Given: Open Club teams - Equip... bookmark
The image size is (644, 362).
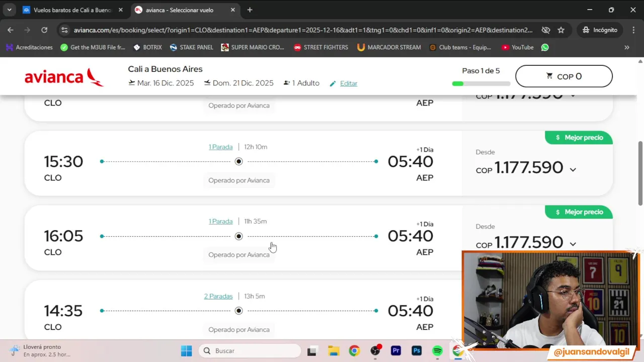Looking at the screenshot, I should [460, 47].
